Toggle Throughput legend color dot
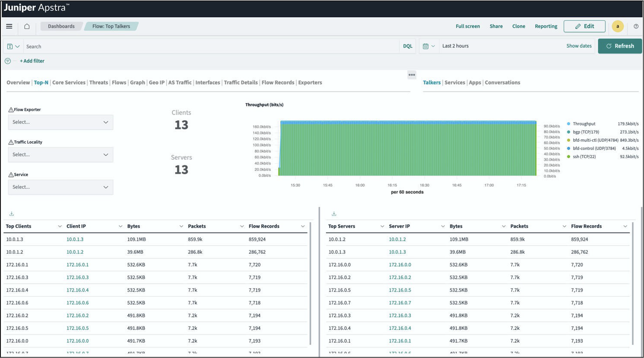 568,124
